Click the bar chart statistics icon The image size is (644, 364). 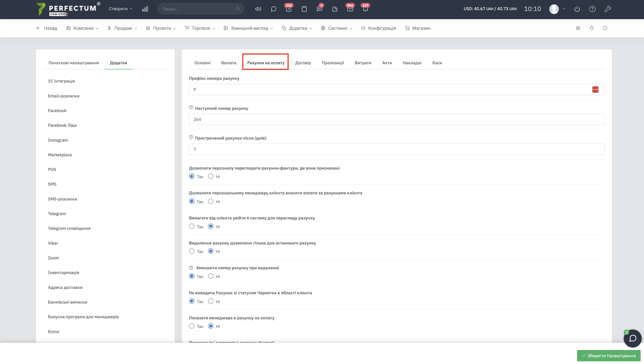[145, 9]
